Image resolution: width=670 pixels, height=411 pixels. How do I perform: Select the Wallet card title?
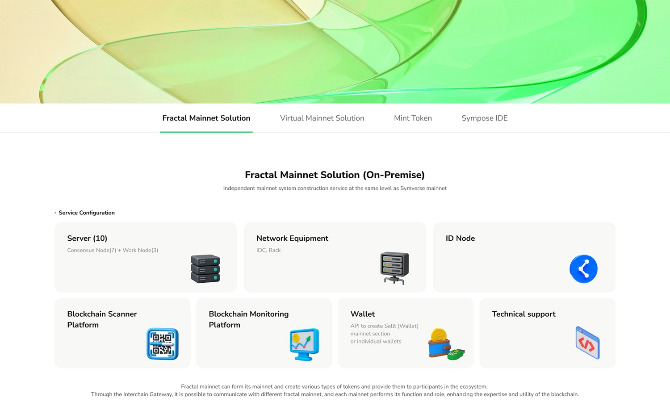click(362, 314)
